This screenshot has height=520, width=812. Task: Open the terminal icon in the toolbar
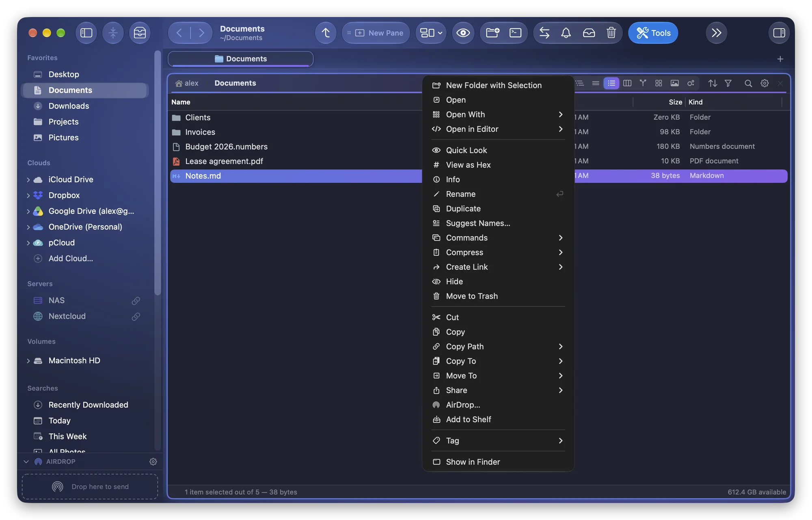click(515, 33)
